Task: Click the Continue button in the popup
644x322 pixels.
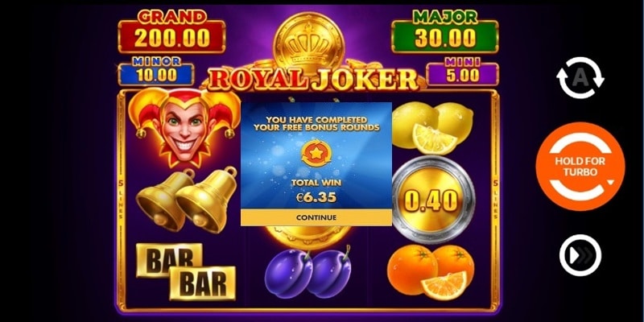Action: [316, 217]
